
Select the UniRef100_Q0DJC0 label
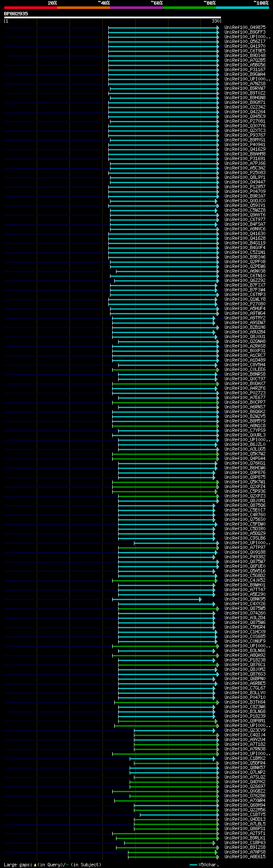tap(245, 201)
